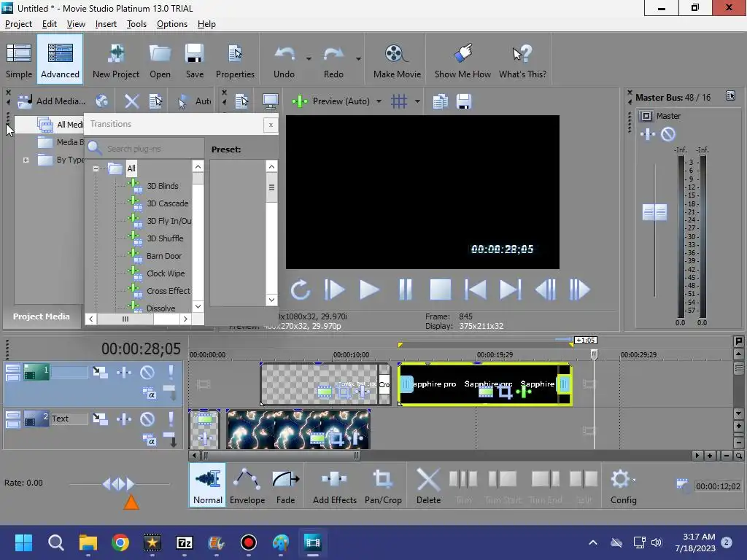Stop playback
The image size is (747, 560).
pyautogui.click(x=440, y=289)
